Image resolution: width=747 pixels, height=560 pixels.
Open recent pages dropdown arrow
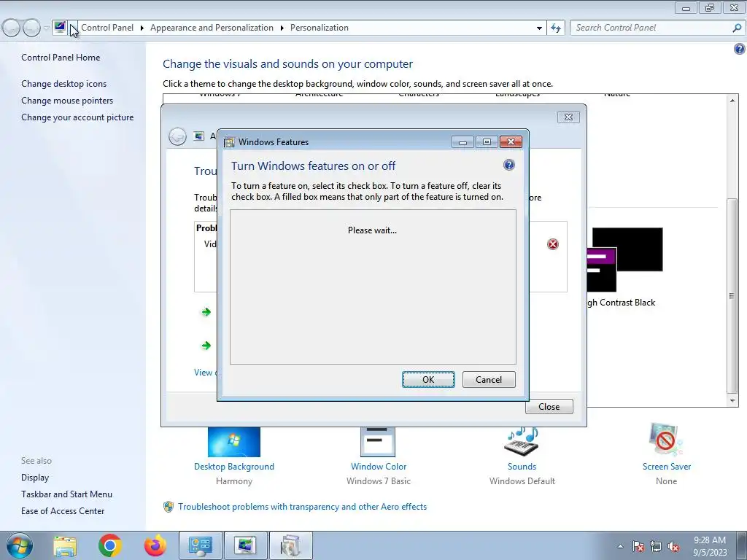click(46, 28)
